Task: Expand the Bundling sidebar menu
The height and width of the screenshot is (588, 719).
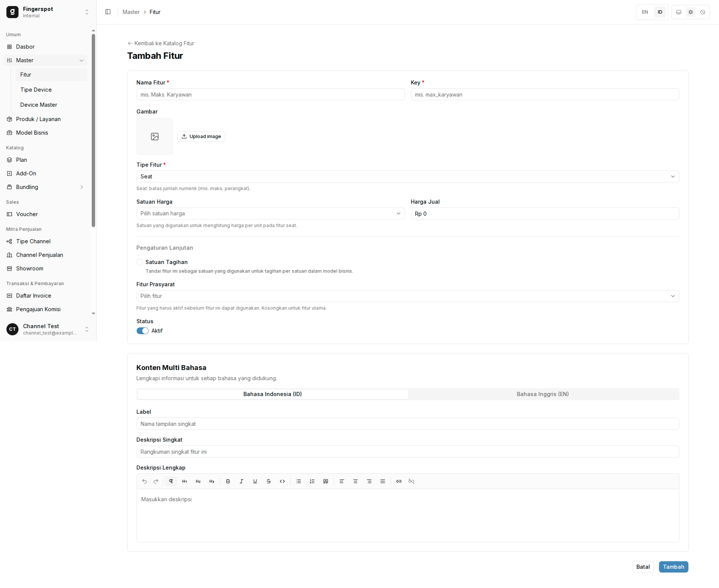Action: (45, 187)
